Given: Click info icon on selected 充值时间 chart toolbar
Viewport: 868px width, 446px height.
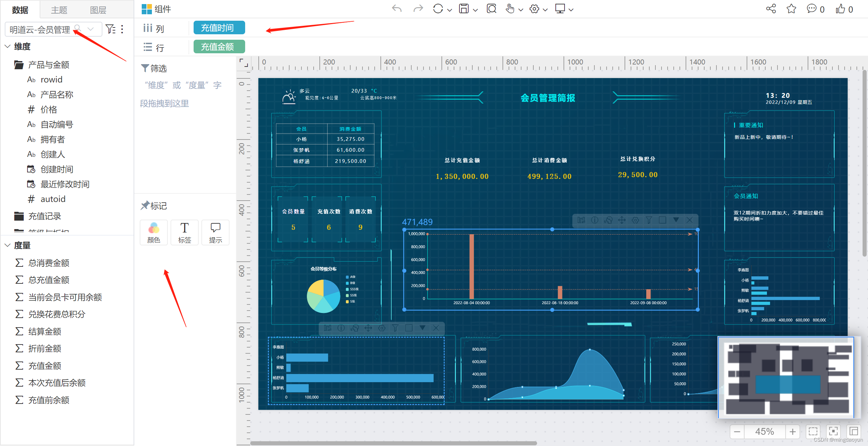Looking at the screenshot, I should (595, 220).
